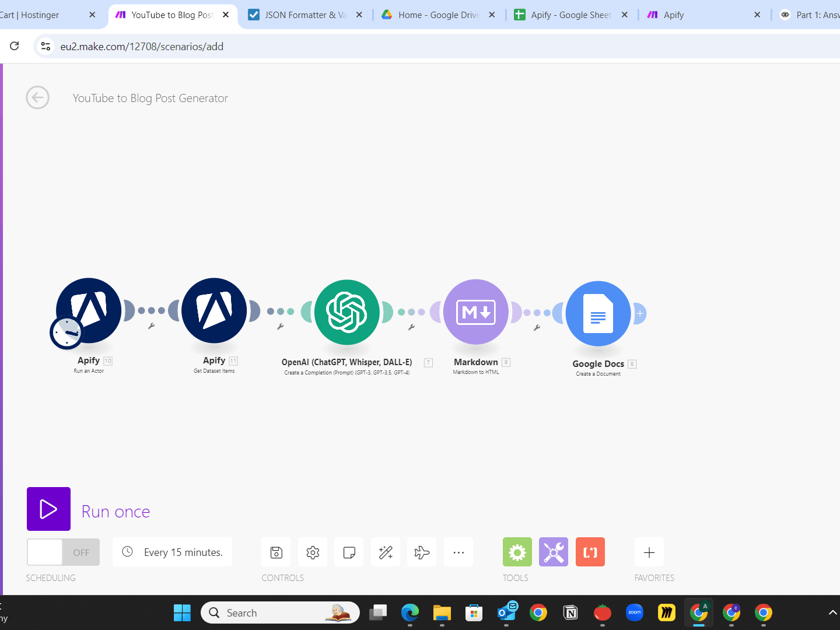Open the purple Tools wrench icon
This screenshot has width=840, height=630.
(x=554, y=552)
